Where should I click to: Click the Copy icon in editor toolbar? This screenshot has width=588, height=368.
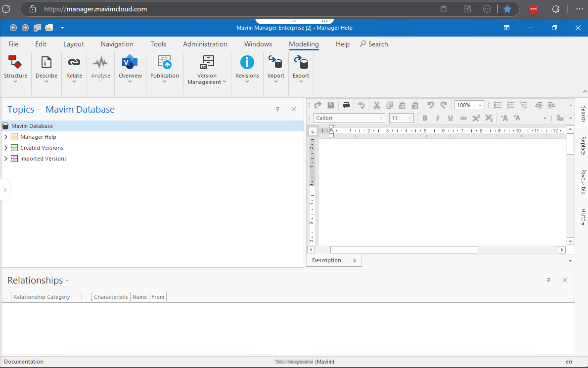click(390, 105)
